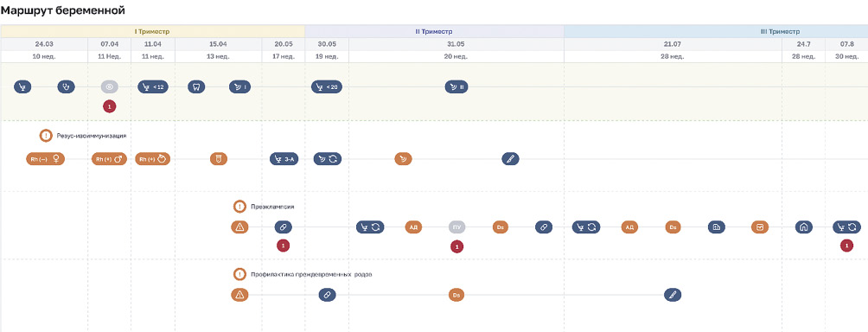Toggle the gray eye ophthalmologist icon
This screenshot has width=868, height=332.
pyautogui.click(x=110, y=86)
